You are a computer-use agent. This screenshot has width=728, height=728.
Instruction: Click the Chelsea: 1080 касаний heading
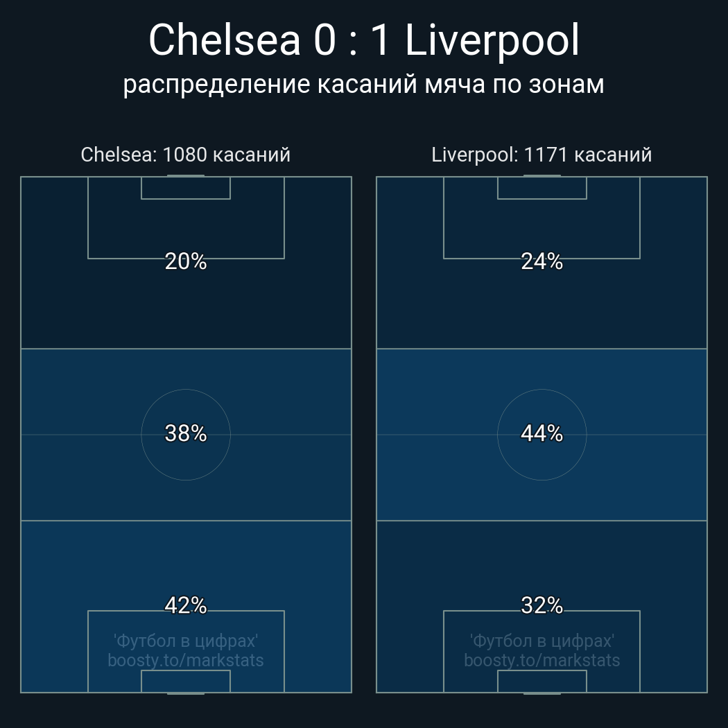(186, 155)
